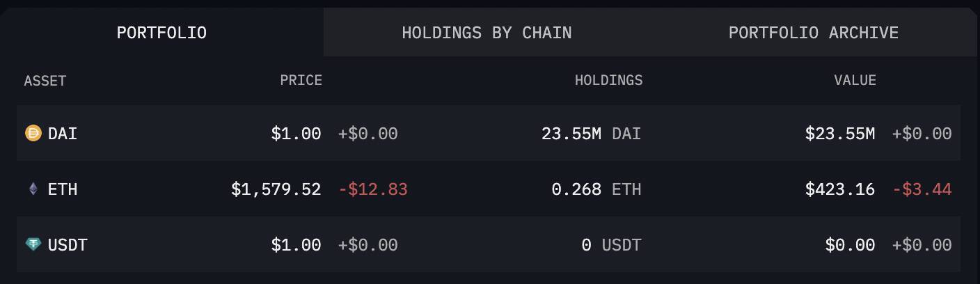Open the Holdings By Chain tab
The width and height of the screenshot is (980, 284).
click(487, 33)
